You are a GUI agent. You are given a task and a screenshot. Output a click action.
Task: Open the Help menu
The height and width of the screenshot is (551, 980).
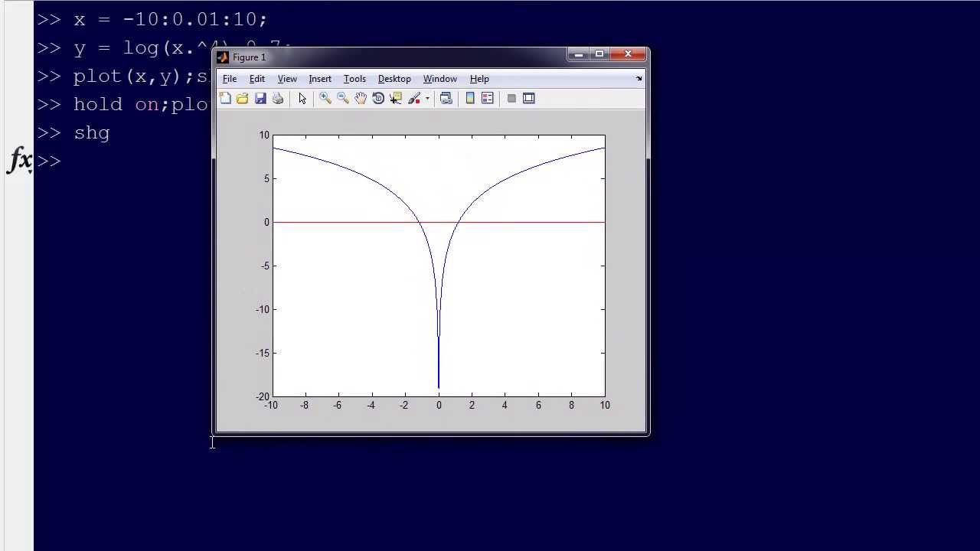(479, 79)
